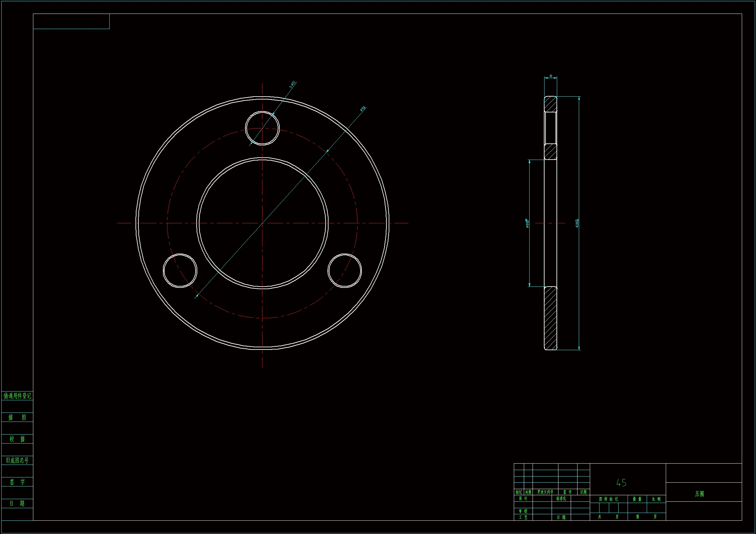The height and width of the screenshot is (534, 756).
Task: Click the 借通用件登记 cell in left margin
Action: (x=17, y=396)
